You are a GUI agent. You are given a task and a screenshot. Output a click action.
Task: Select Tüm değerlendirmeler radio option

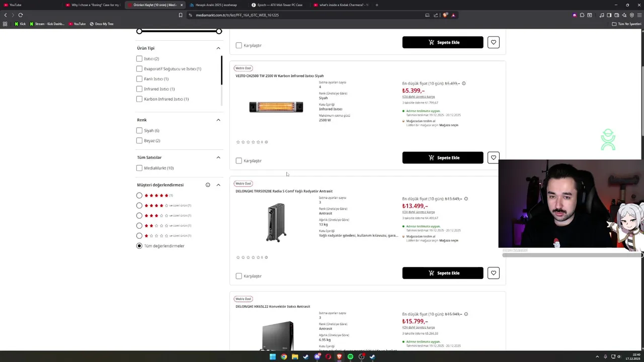[x=139, y=246]
